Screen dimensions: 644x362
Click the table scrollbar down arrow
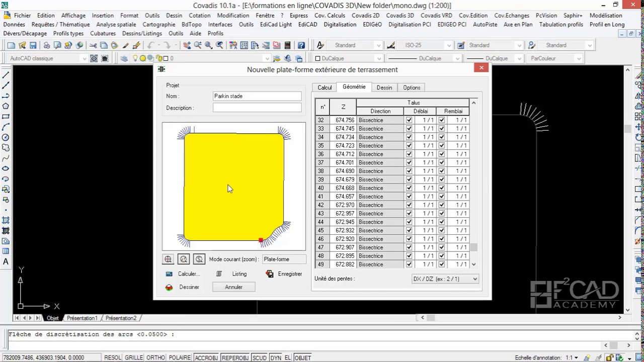coord(473,264)
